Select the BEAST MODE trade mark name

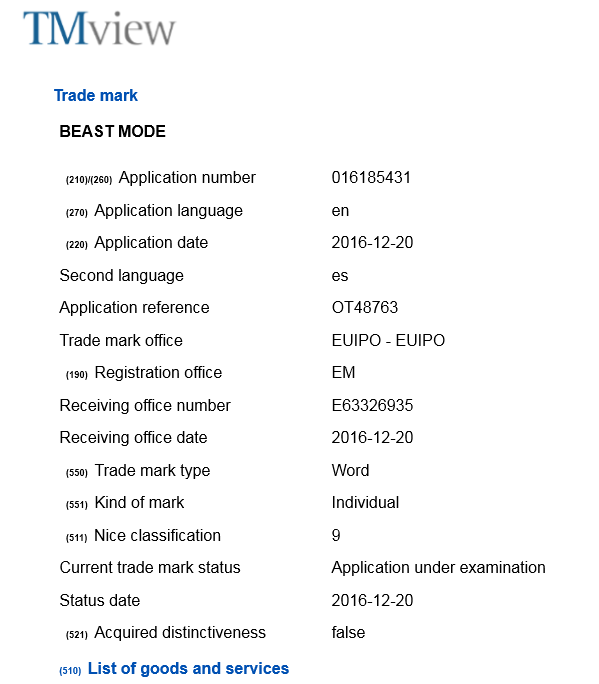pos(113,131)
